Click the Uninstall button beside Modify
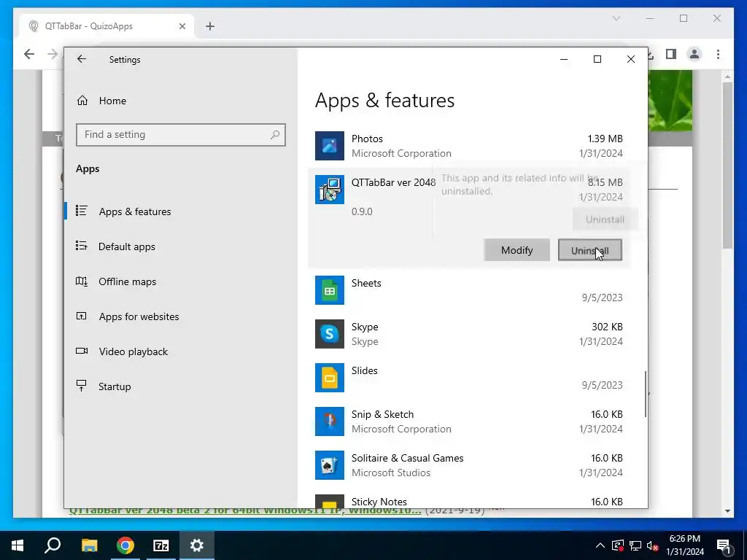Viewport: 747px width, 560px height. click(589, 250)
